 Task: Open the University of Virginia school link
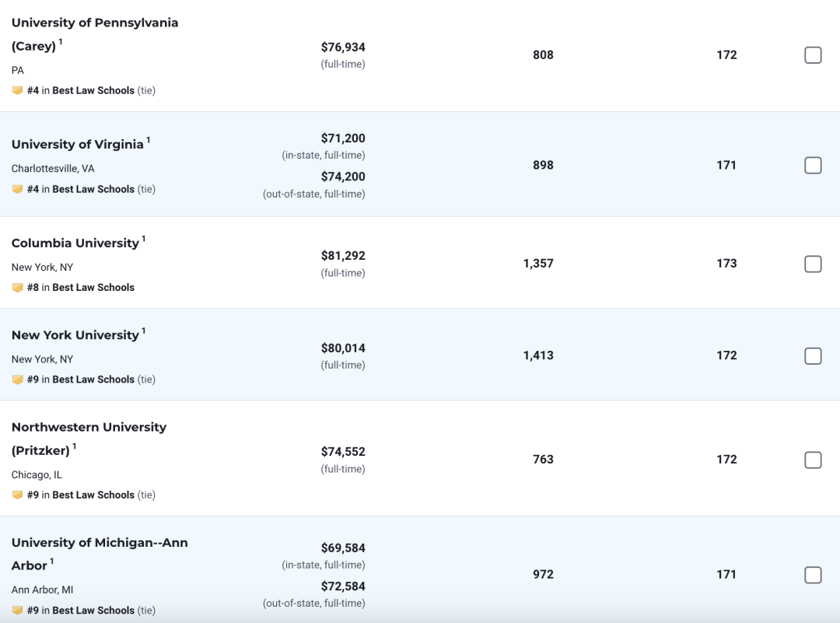point(78,145)
